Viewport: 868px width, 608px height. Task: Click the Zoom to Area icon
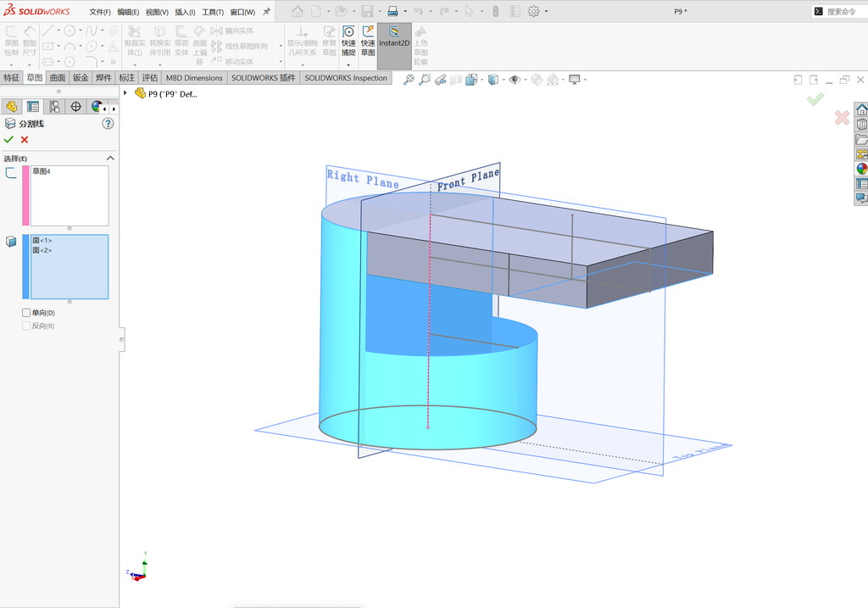click(x=425, y=80)
